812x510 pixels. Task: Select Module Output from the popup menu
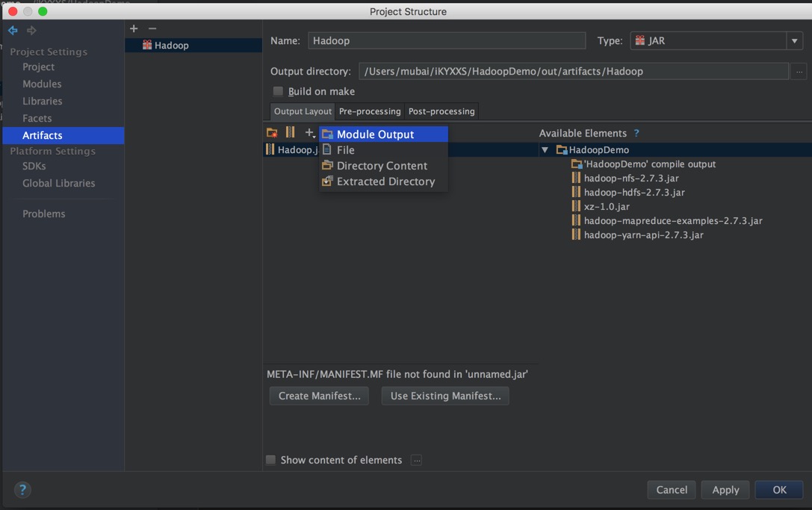pos(375,134)
